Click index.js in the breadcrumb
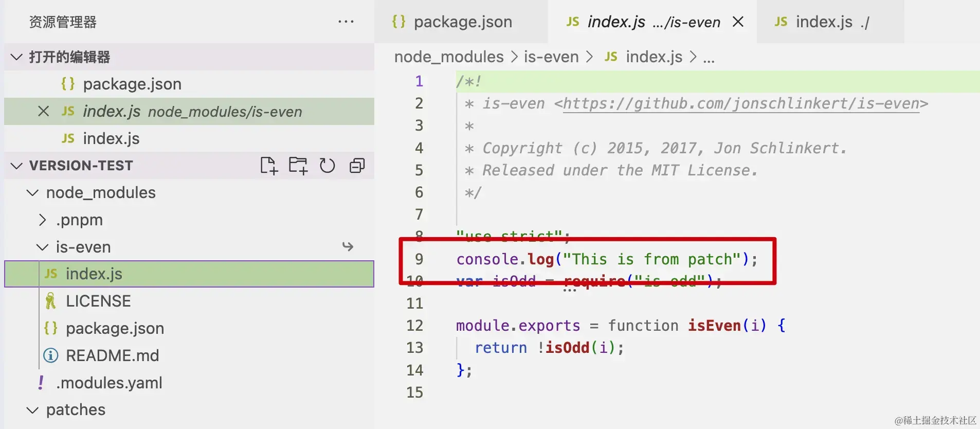This screenshot has height=429, width=980. click(x=654, y=57)
